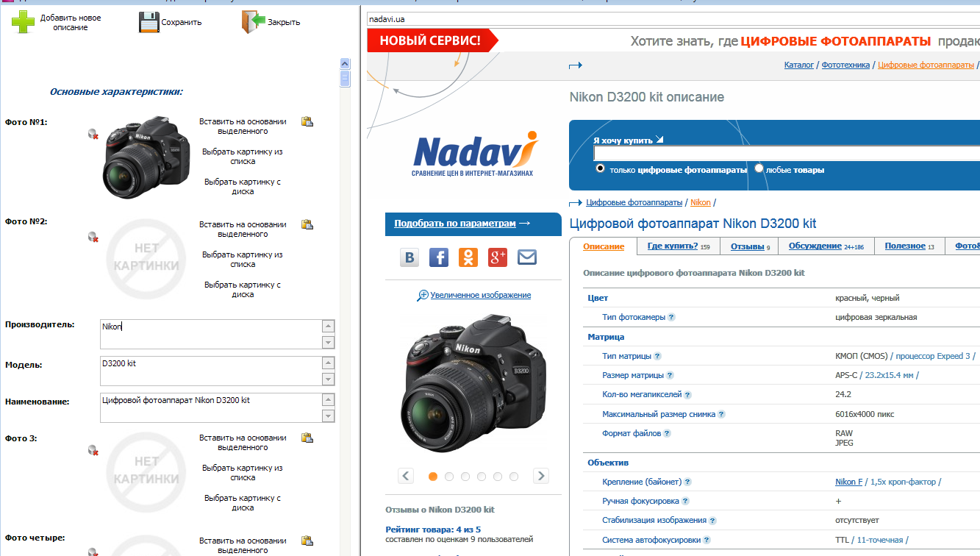Image resolution: width=980 pixels, height=556 pixels.
Task: Open the 'Где купить?' tab
Action: 679,246
